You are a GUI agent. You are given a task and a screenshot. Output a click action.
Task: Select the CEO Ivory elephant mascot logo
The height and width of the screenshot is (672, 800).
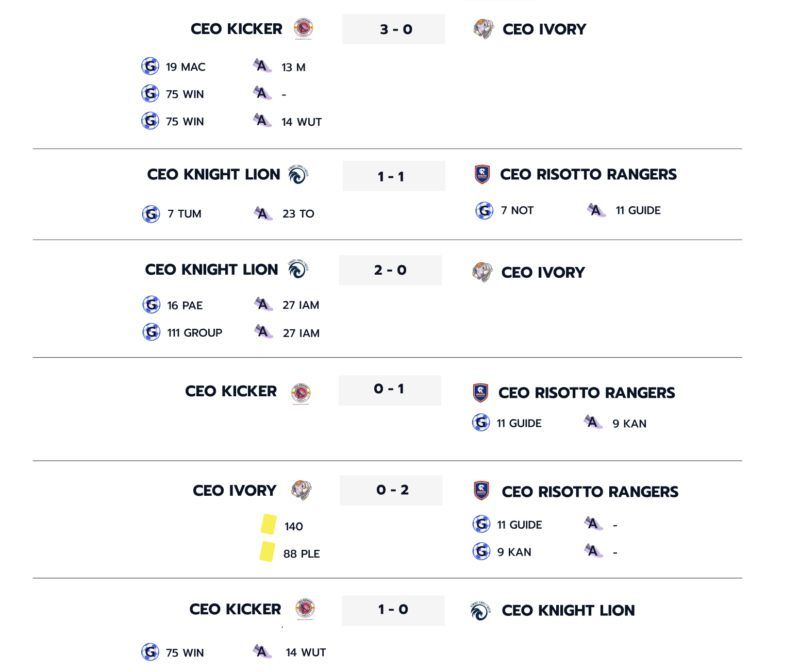click(481, 29)
